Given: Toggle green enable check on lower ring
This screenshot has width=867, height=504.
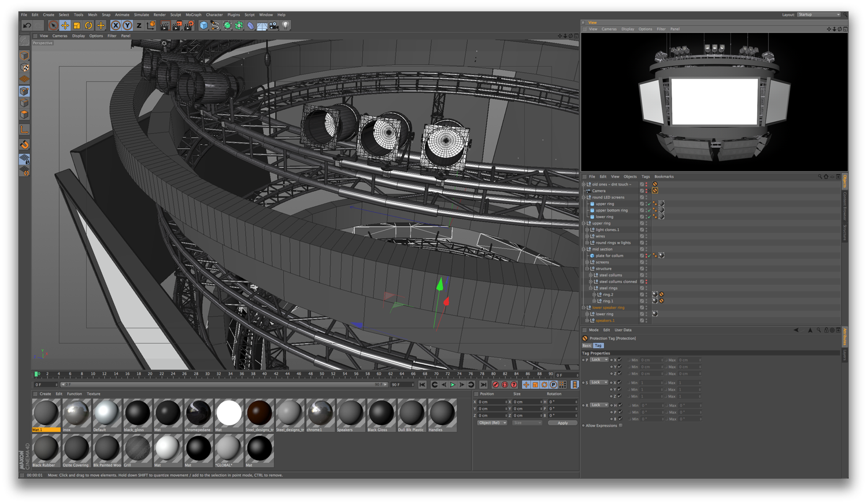Looking at the screenshot, I should point(649,217).
